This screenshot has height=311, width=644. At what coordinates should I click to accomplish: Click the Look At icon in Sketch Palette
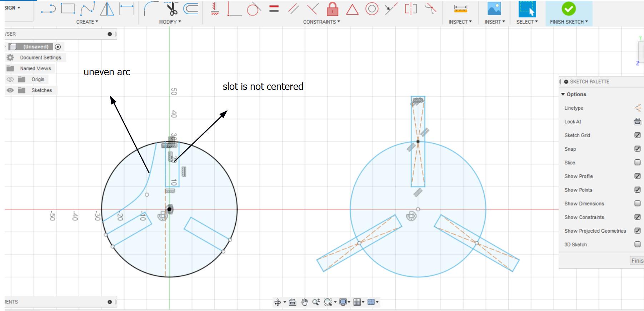[637, 122]
